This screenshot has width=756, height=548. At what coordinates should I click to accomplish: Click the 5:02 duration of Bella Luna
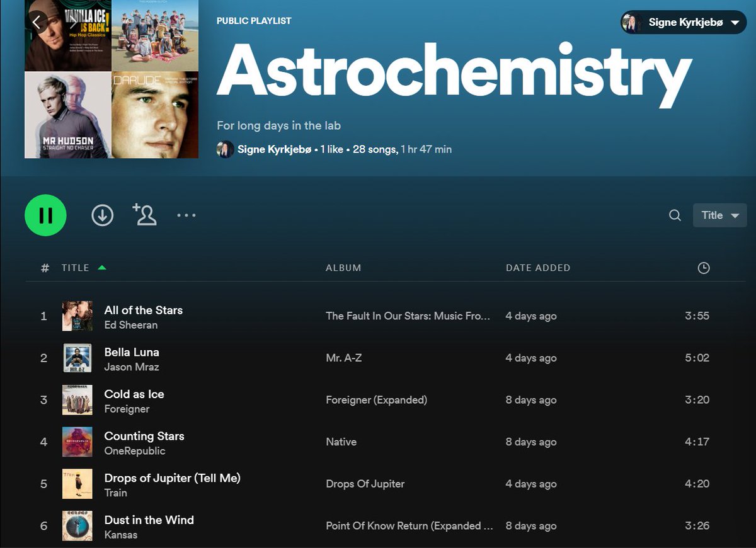click(697, 358)
